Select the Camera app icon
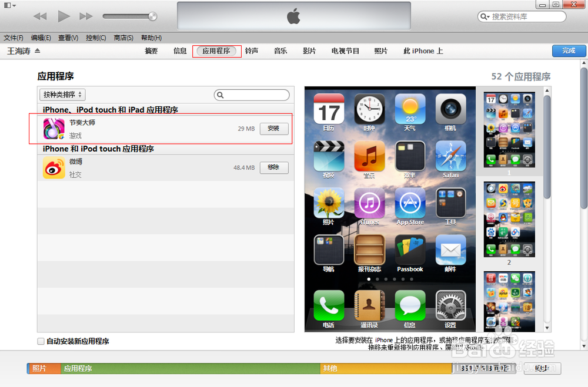 (x=450, y=109)
